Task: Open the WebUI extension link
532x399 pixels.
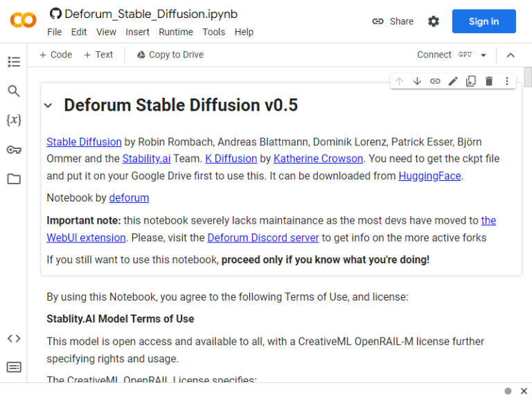Action: point(86,238)
